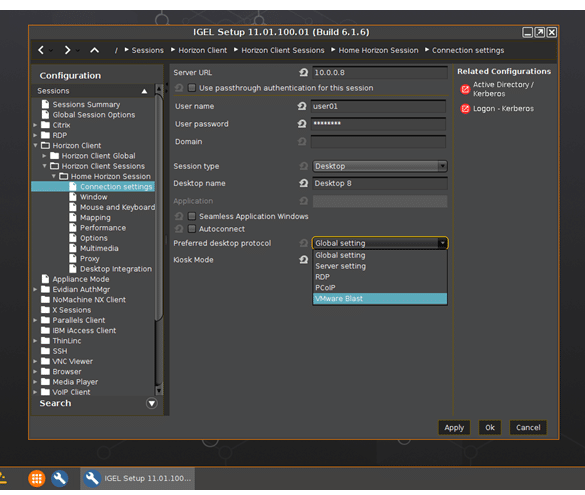The width and height of the screenshot is (585, 495).
Task: Click the Appliance Mode page icon
Action: [46, 279]
